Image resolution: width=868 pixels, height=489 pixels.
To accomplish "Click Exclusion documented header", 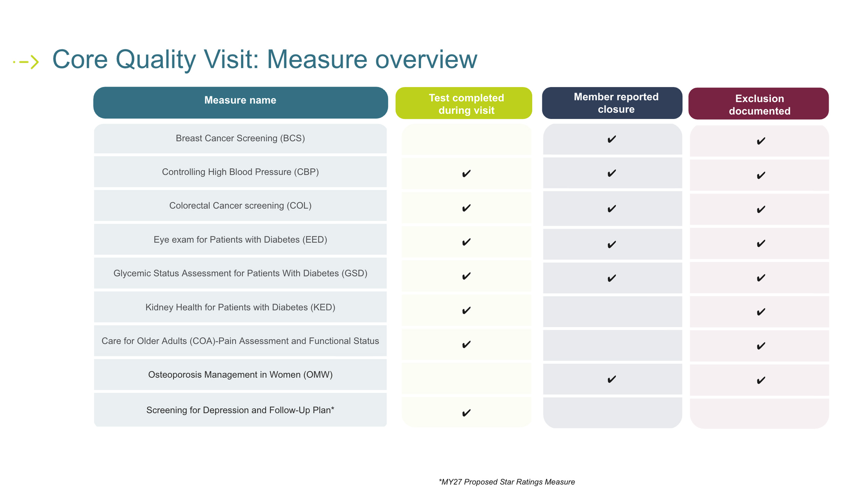I will (x=759, y=104).
